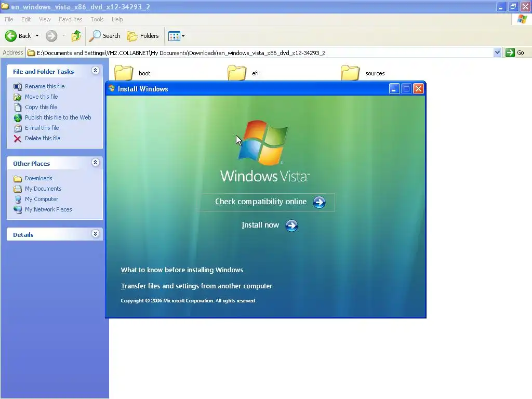The height and width of the screenshot is (399, 532).
Task: Click the Move this file icon
Action: point(18,97)
